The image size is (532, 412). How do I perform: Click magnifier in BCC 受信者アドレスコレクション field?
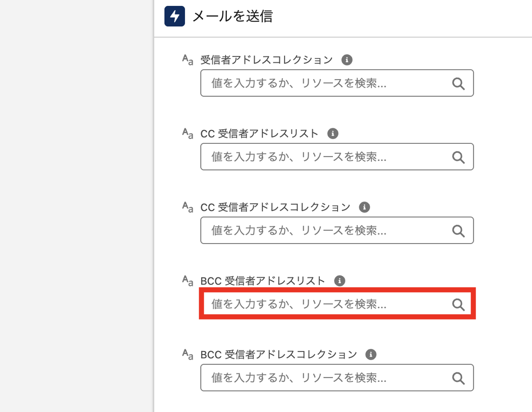click(458, 378)
